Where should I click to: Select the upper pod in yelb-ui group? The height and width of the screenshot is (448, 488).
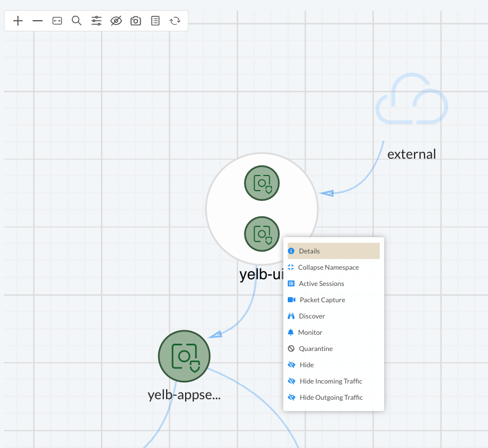click(x=262, y=183)
